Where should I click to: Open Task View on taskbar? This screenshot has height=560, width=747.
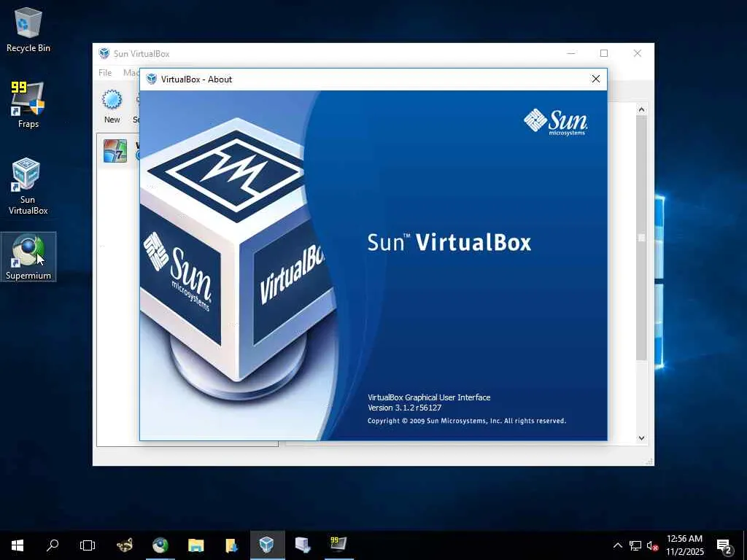(x=88, y=545)
